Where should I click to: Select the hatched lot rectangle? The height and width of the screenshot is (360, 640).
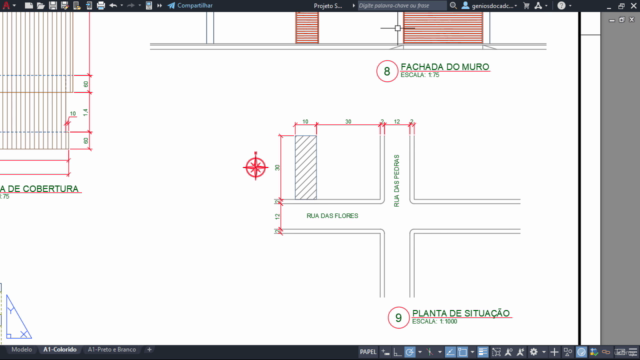click(x=306, y=167)
